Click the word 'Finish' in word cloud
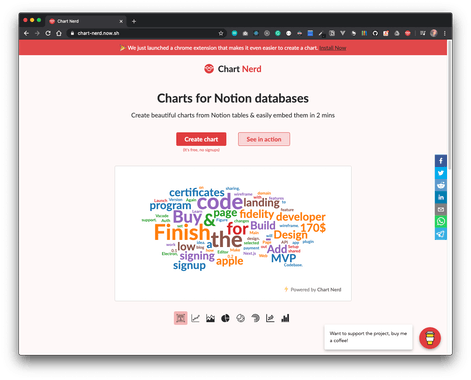 182,232
